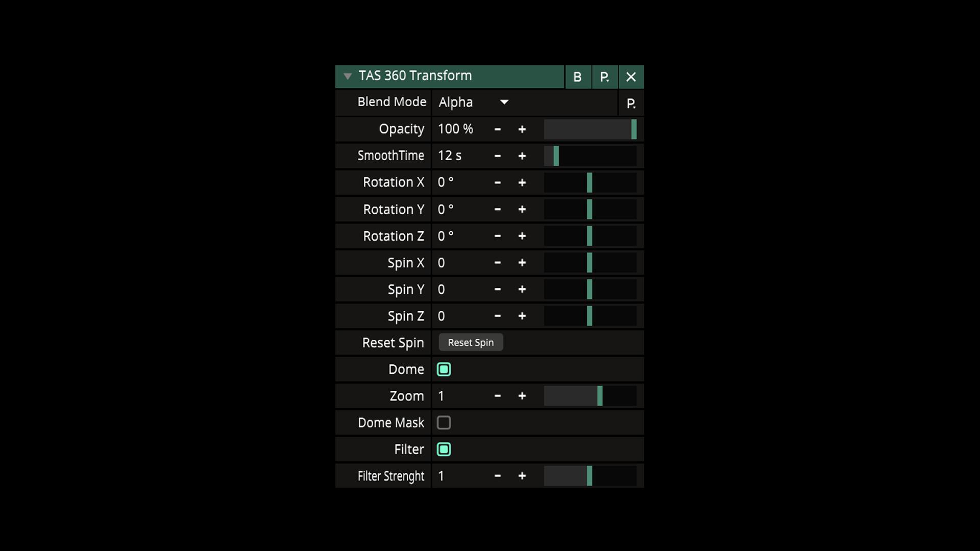The height and width of the screenshot is (551, 980).
Task: Decrease Zoom using the minus icon
Action: tap(498, 396)
